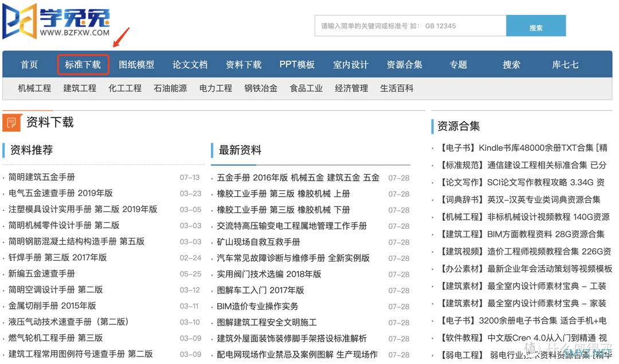
Task: Open 注塑模具设计实用手册 第二版 link
Action: 83,209
